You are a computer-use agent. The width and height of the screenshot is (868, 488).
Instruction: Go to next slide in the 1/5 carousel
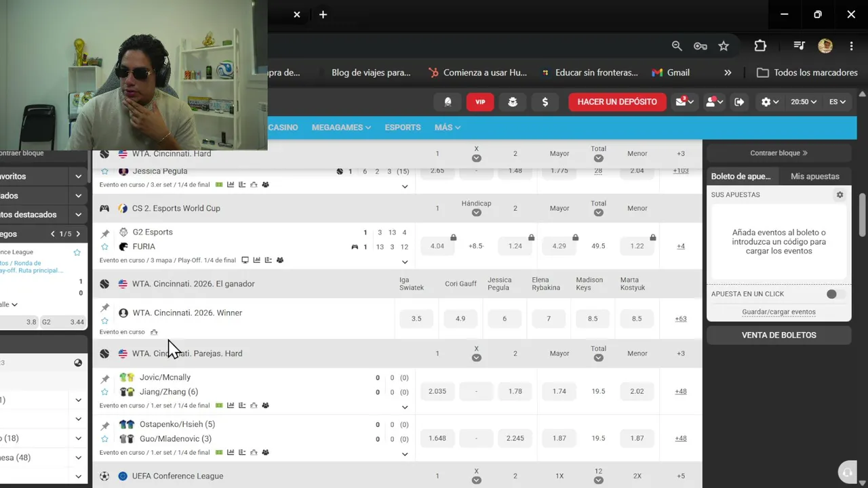[78, 234]
